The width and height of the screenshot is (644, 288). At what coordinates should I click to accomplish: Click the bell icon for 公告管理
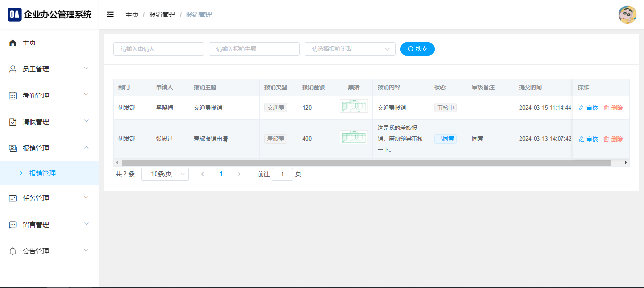(x=13, y=252)
